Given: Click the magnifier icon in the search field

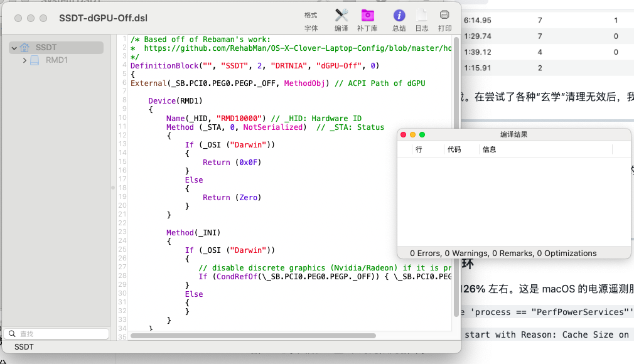Looking at the screenshot, I should 13,334.
